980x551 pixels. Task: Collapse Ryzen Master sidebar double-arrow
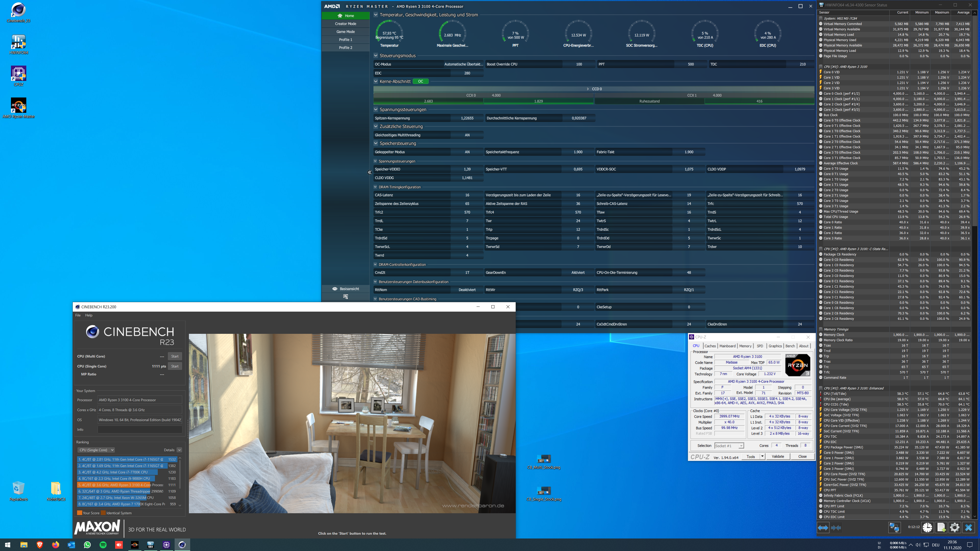pyautogui.click(x=369, y=172)
